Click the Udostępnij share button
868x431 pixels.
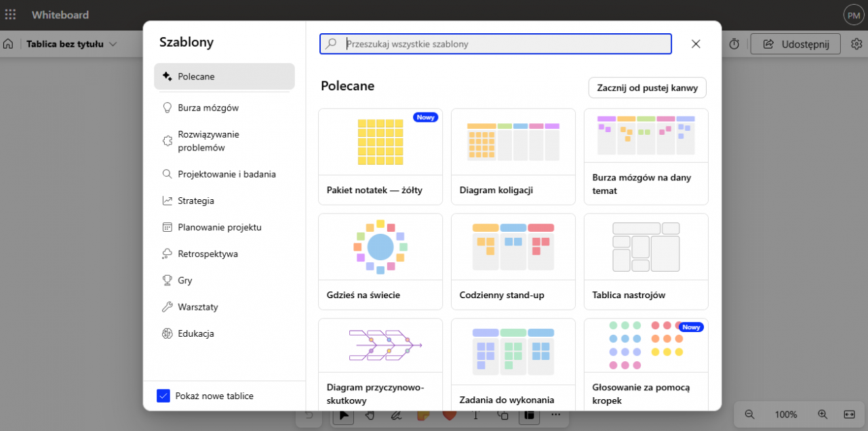pyautogui.click(x=795, y=44)
